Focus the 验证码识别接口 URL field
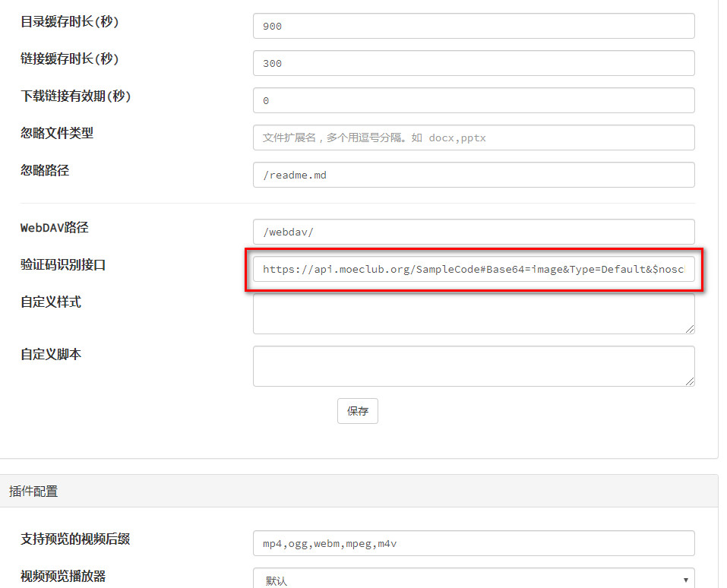 (x=473, y=269)
